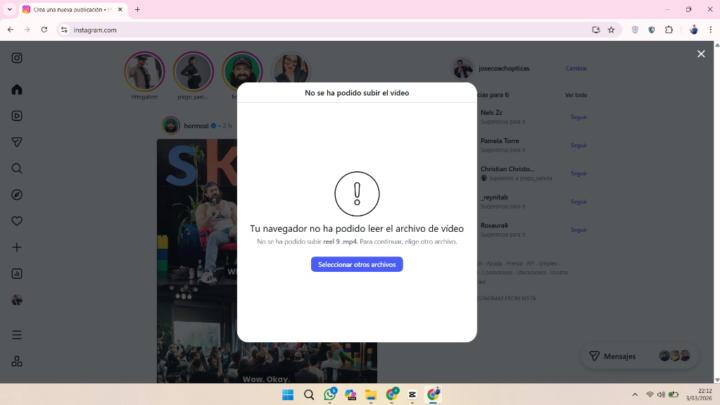This screenshot has width=720, height=405.
Task: Open hormozi post profile link
Action: 196,125
